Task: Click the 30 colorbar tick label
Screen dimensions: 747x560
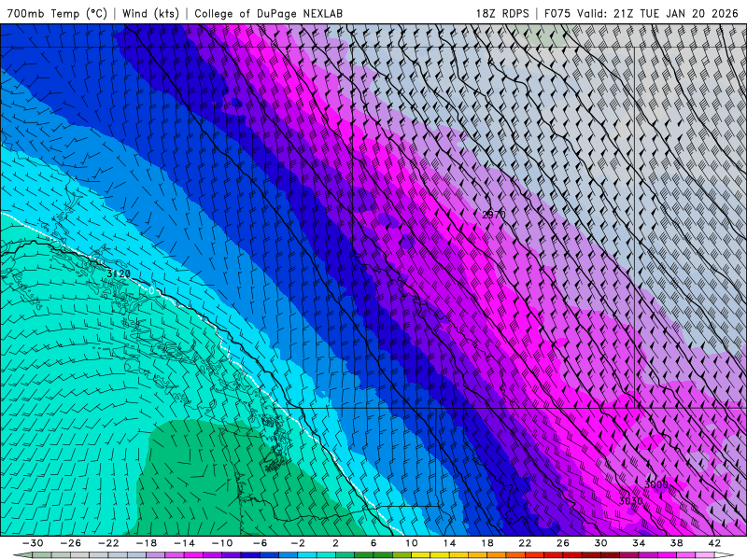Action: point(600,543)
